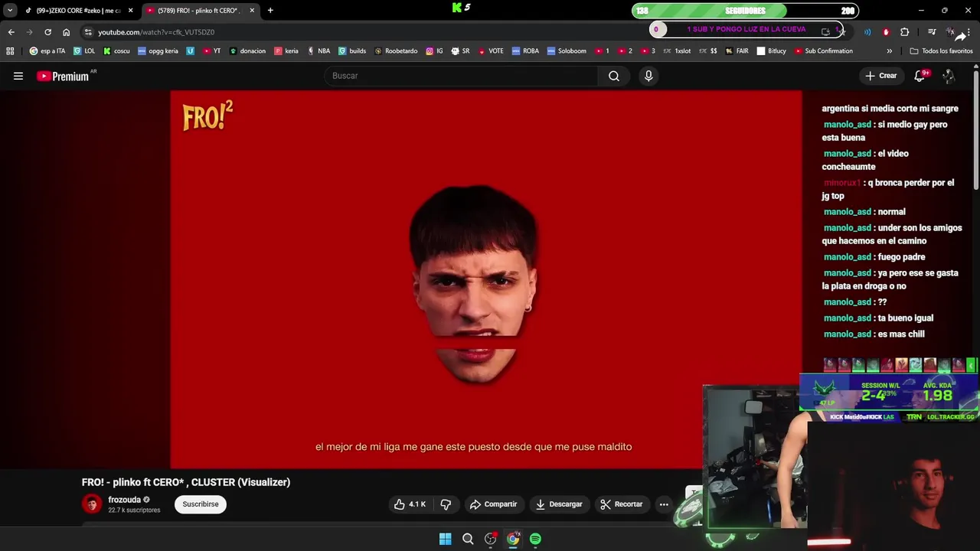Click the search magnifier button

pyautogui.click(x=614, y=76)
